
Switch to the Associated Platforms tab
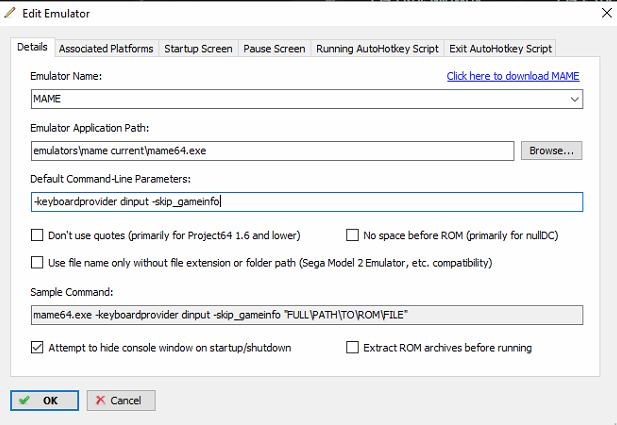[106, 48]
